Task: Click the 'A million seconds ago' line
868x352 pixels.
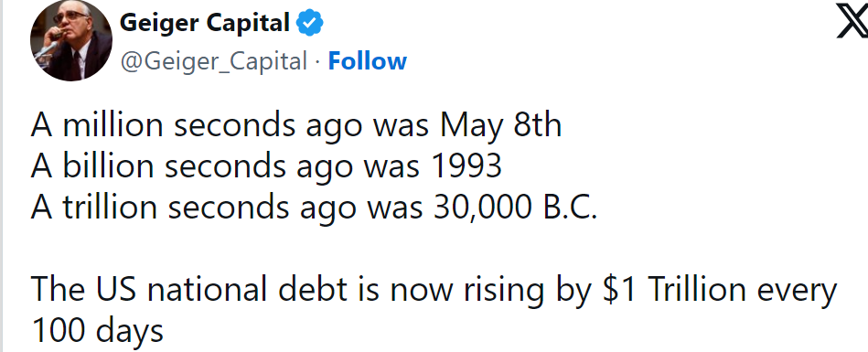Action: [296, 125]
